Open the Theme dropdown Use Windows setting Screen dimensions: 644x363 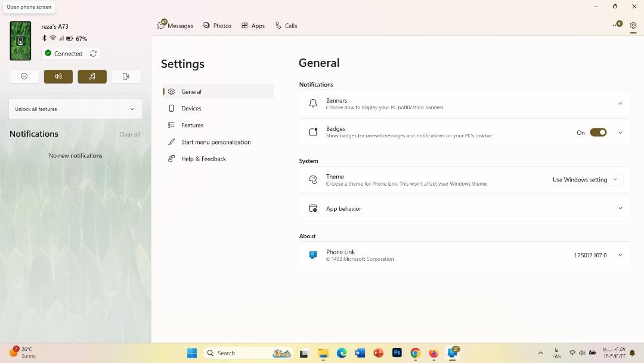585,180
